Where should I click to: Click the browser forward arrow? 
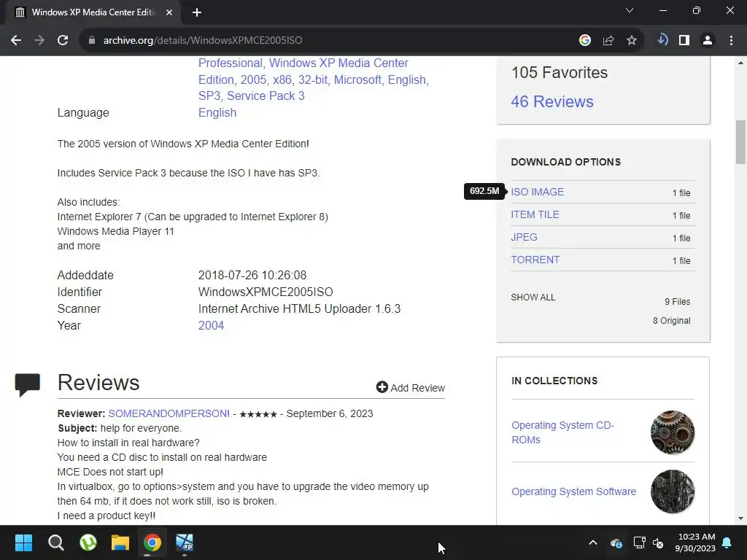pyautogui.click(x=39, y=41)
